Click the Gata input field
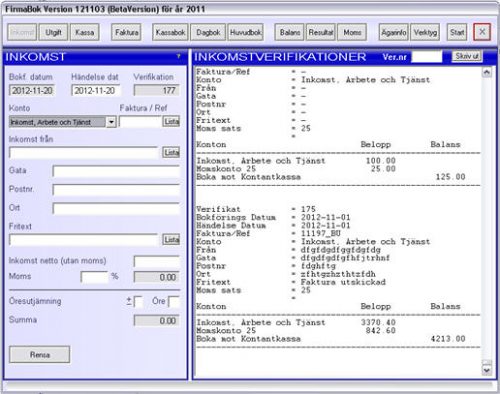The image size is (500, 394). point(116,172)
